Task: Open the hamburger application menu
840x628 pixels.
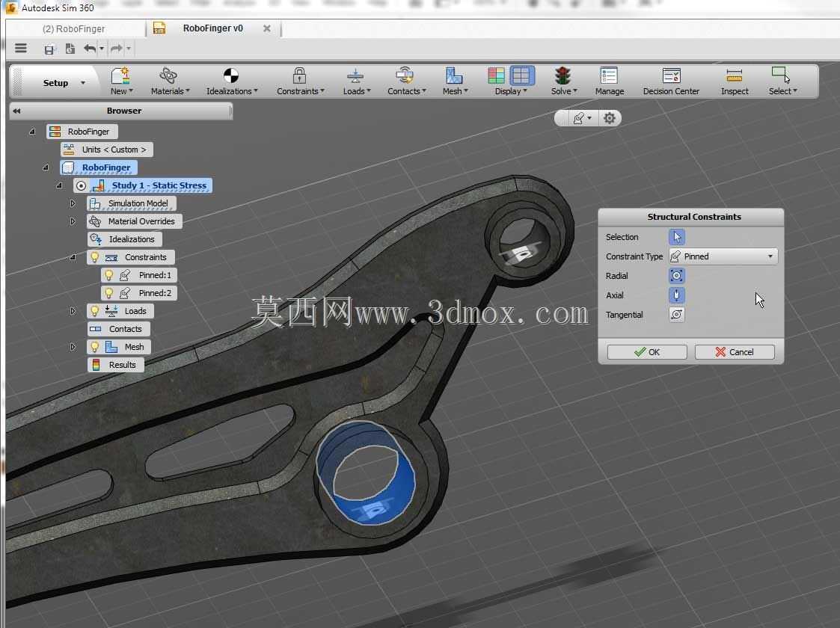Action: coord(21,48)
